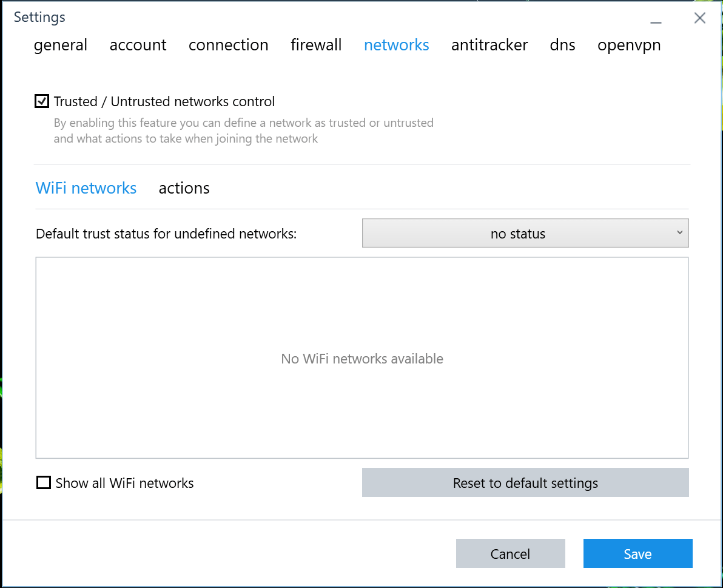
Task: Switch to the antitracker tab
Action: (x=489, y=45)
